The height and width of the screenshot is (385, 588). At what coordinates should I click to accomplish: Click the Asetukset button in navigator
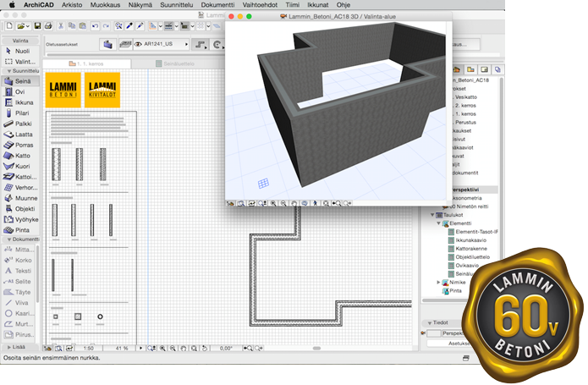[450, 344]
